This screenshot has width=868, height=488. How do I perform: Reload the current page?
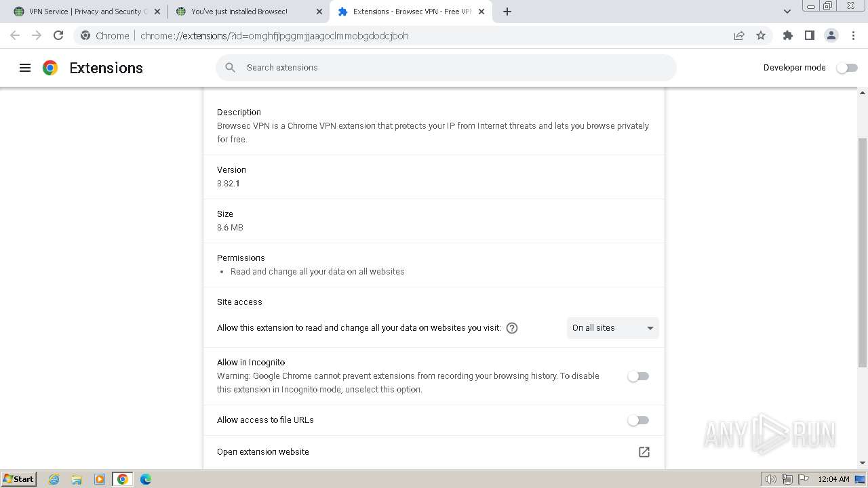pyautogui.click(x=58, y=36)
